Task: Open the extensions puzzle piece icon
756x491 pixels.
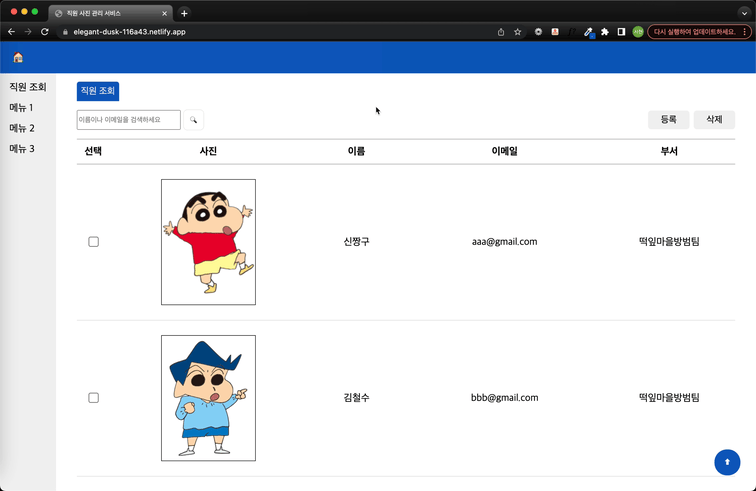Action: click(x=605, y=32)
